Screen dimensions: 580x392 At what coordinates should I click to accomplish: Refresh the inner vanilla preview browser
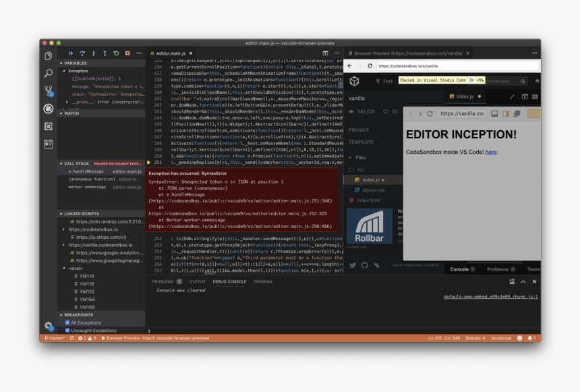click(430, 113)
